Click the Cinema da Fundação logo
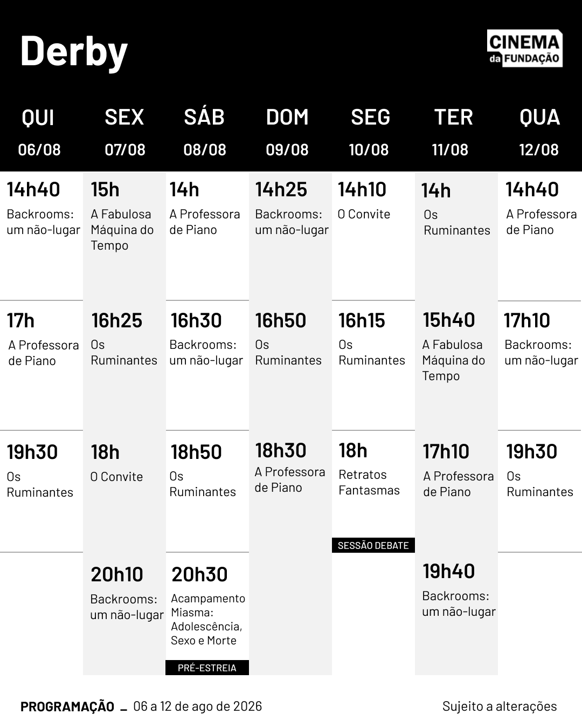582x728 pixels. tap(525, 49)
